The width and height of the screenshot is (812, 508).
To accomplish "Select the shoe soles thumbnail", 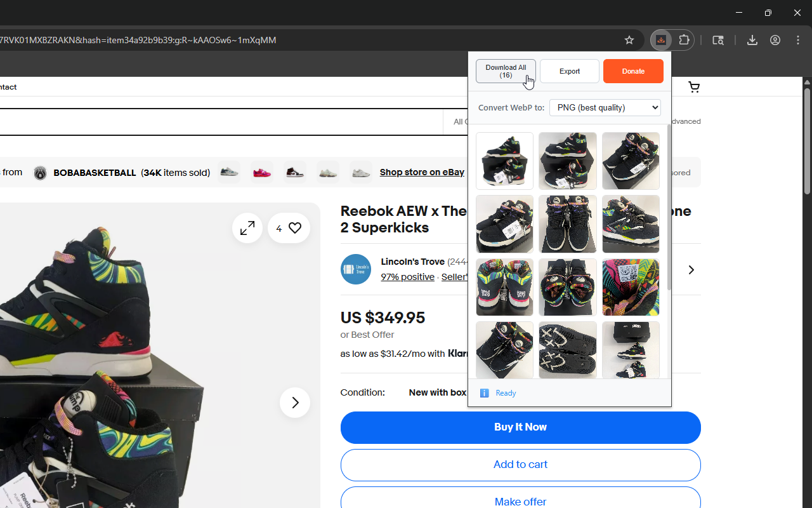I will [x=568, y=350].
